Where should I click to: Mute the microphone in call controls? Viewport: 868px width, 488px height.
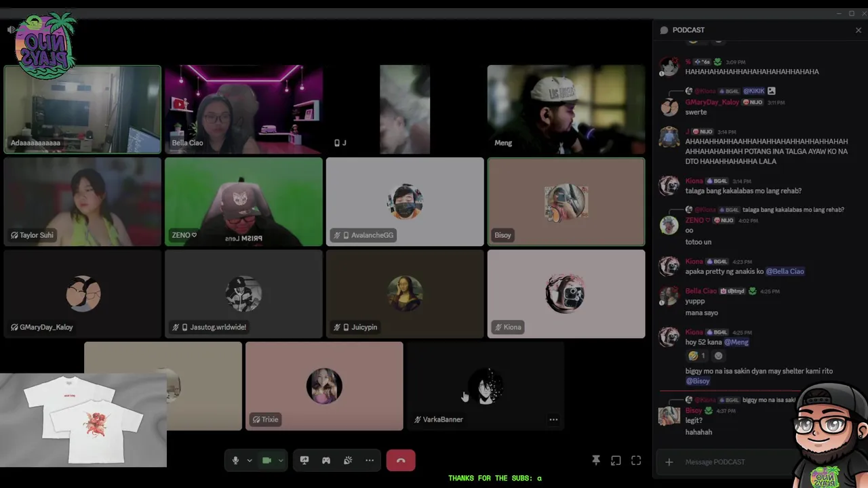click(x=235, y=461)
